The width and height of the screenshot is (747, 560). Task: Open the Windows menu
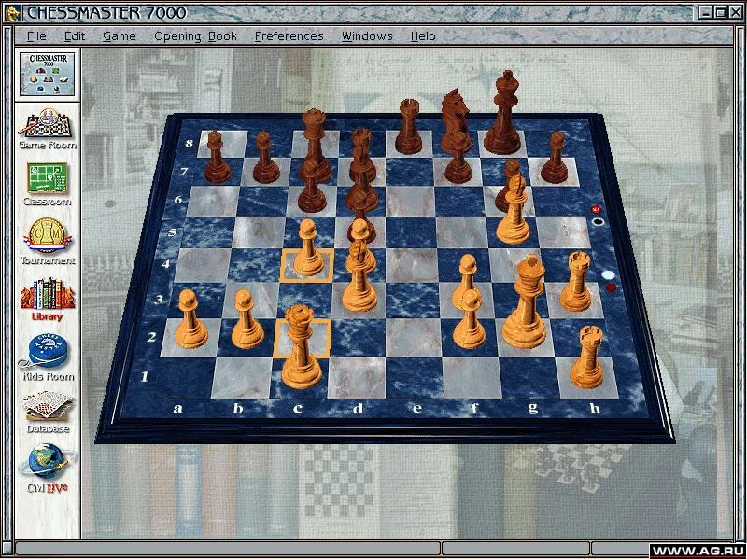367,36
